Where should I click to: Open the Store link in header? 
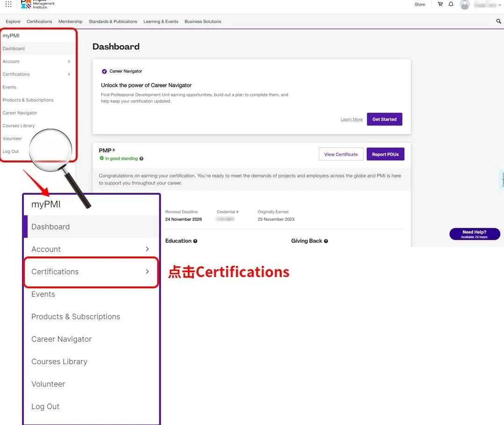(x=419, y=5)
